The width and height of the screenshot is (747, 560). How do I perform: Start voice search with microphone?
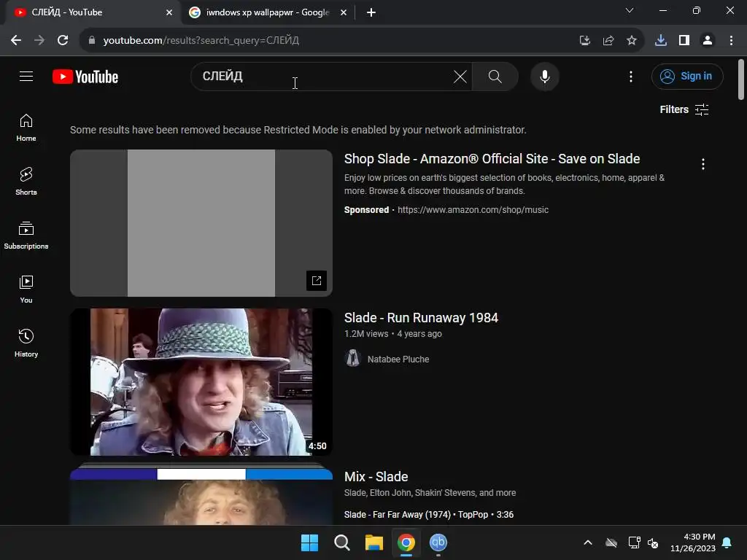[x=544, y=76]
